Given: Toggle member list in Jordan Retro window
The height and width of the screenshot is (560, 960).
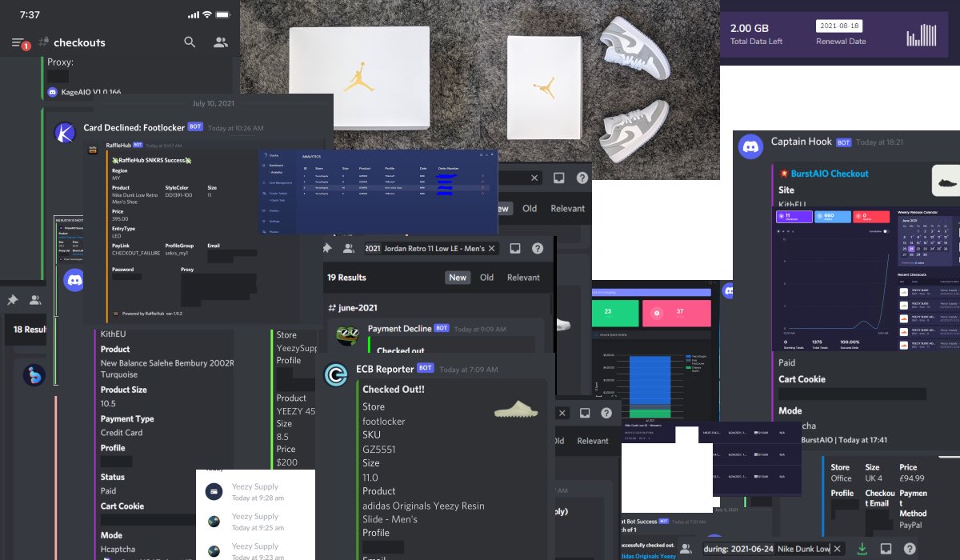Looking at the screenshot, I should click(349, 249).
